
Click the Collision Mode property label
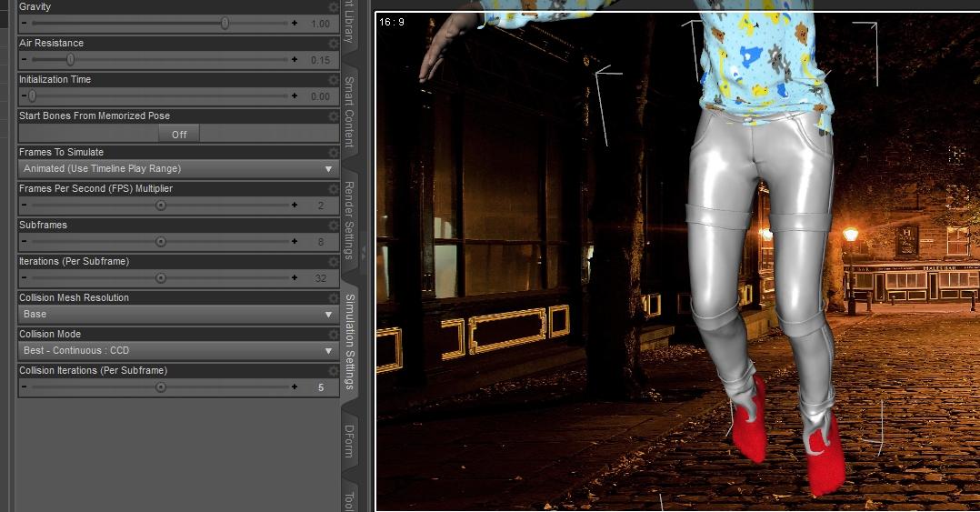tap(50, 334)
